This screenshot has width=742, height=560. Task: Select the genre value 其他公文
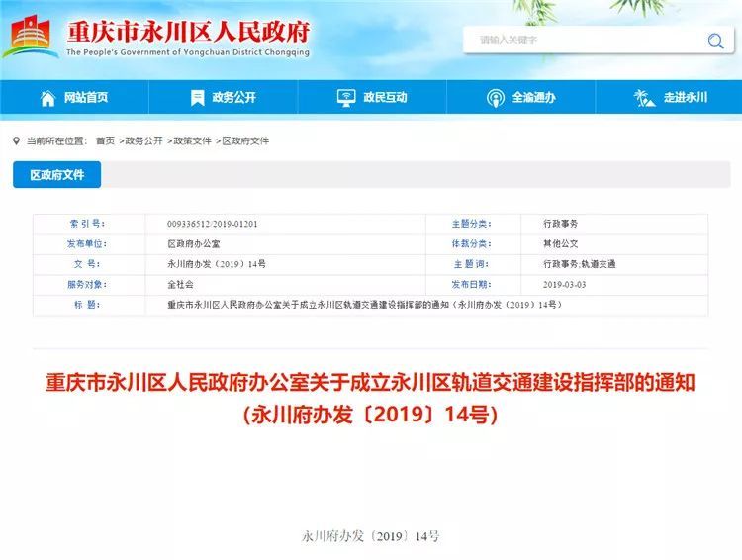tap(560, 243)
